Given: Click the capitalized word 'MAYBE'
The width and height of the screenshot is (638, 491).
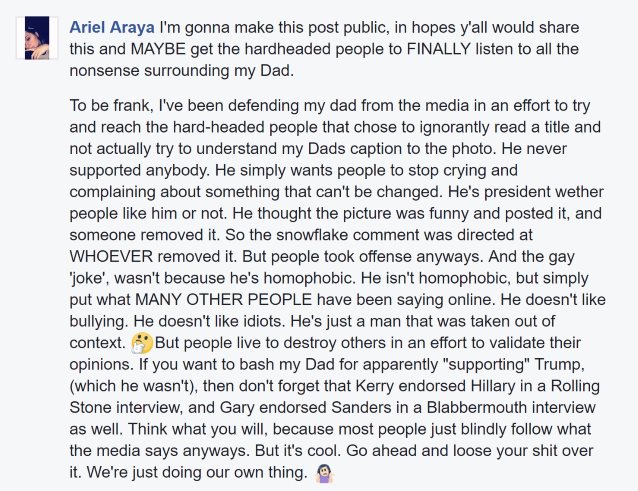Looking at the screenshot, I should coord(158,49).
